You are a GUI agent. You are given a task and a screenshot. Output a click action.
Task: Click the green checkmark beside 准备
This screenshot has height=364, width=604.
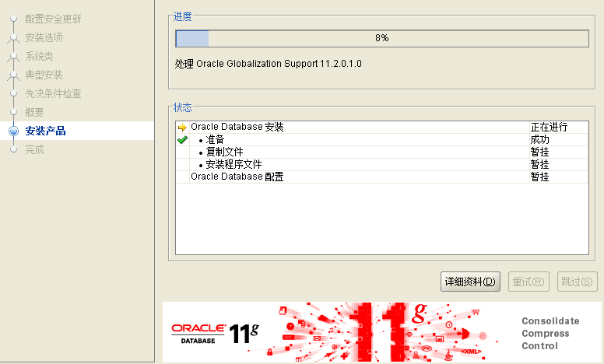182,140
